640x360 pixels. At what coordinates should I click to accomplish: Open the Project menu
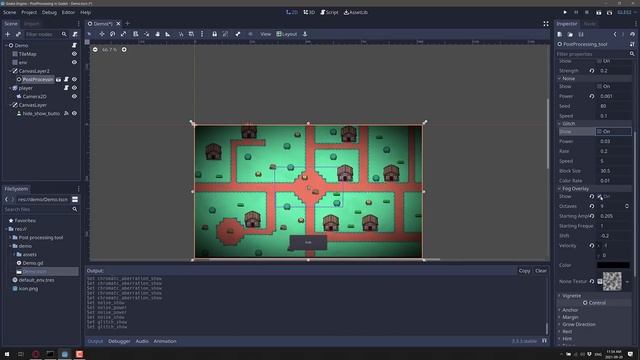[x=29, y=13]
